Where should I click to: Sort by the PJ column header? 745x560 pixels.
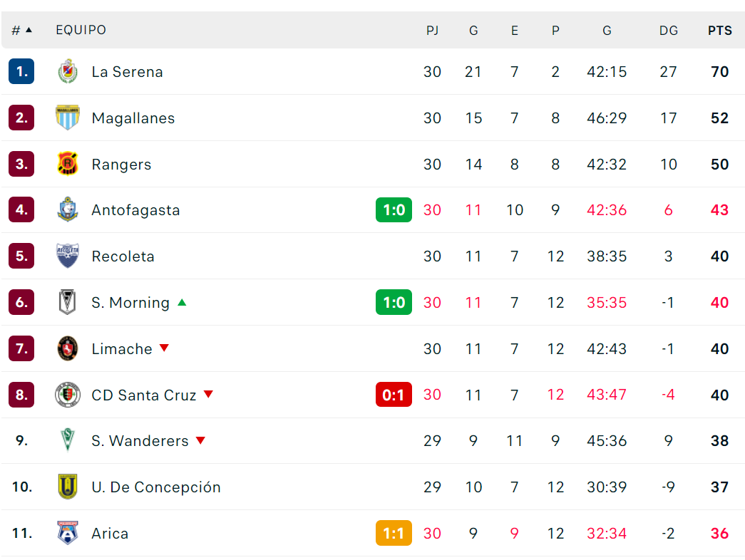[x=432, y=31]
